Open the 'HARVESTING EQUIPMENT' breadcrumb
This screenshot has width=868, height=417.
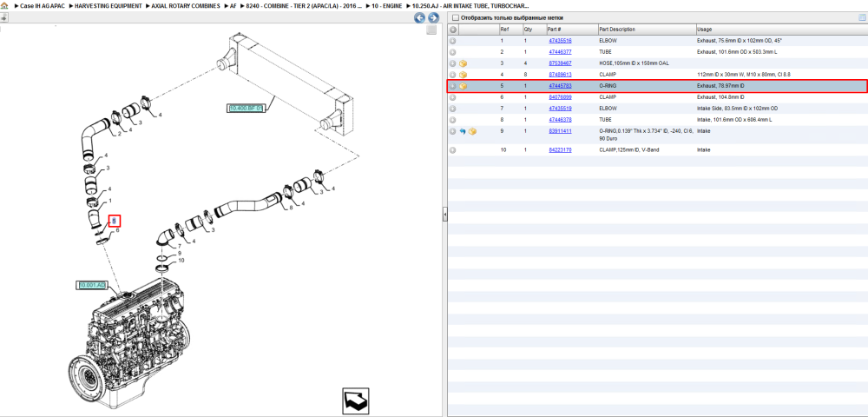coord(108,5)
